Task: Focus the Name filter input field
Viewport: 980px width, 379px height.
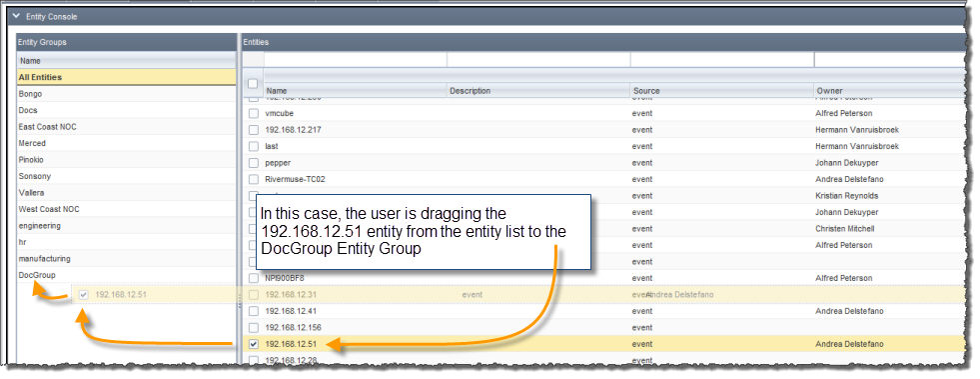Action: [x=355, y=59]
